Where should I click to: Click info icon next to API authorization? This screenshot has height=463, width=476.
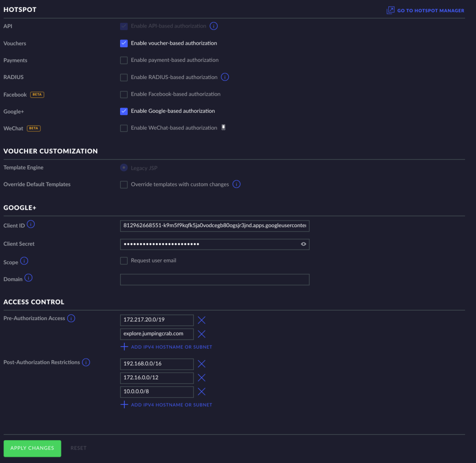point(214,26)
